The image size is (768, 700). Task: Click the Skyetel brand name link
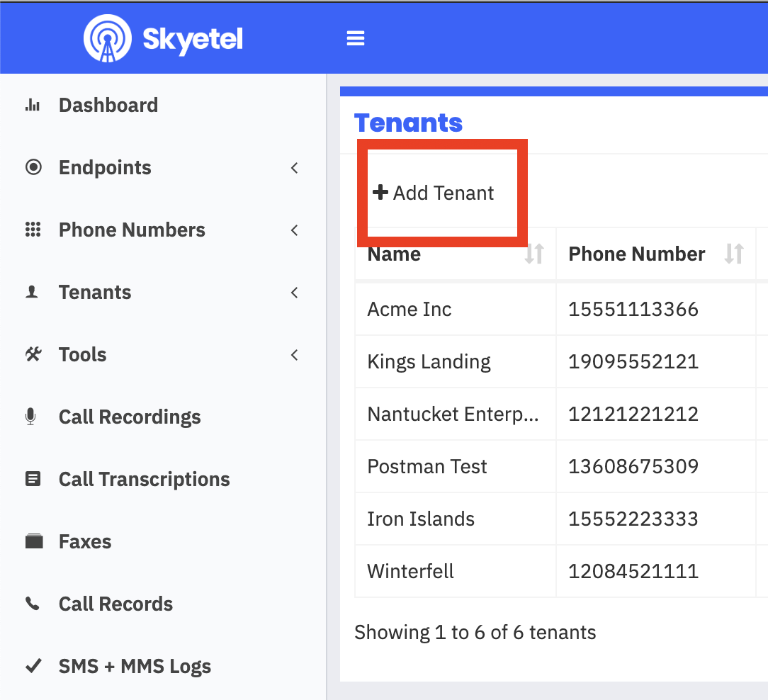(193, 39)
